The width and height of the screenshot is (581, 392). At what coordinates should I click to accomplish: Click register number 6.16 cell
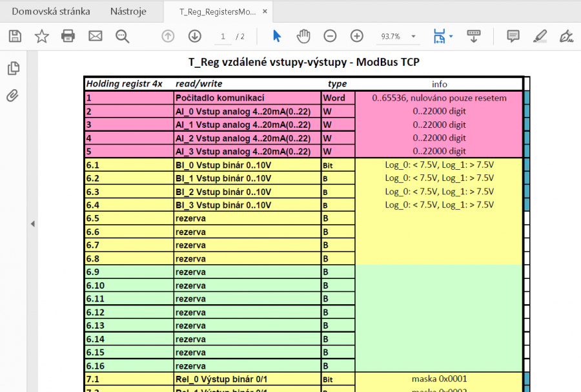(x=129, y=366)
